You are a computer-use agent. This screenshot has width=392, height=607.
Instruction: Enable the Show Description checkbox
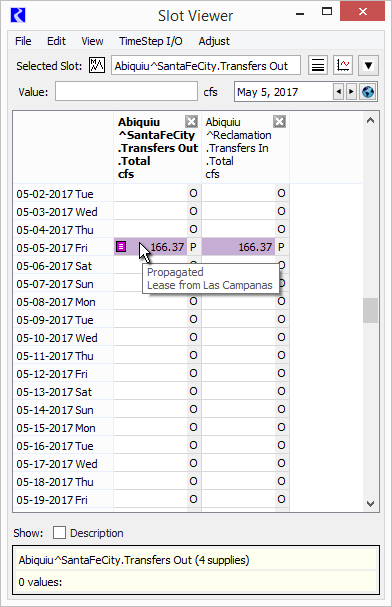coord(59,533)
